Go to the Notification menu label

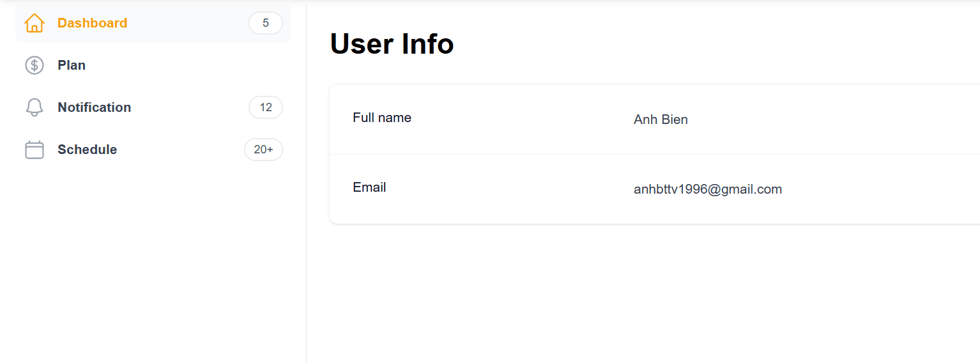click(x=94, y=107)
